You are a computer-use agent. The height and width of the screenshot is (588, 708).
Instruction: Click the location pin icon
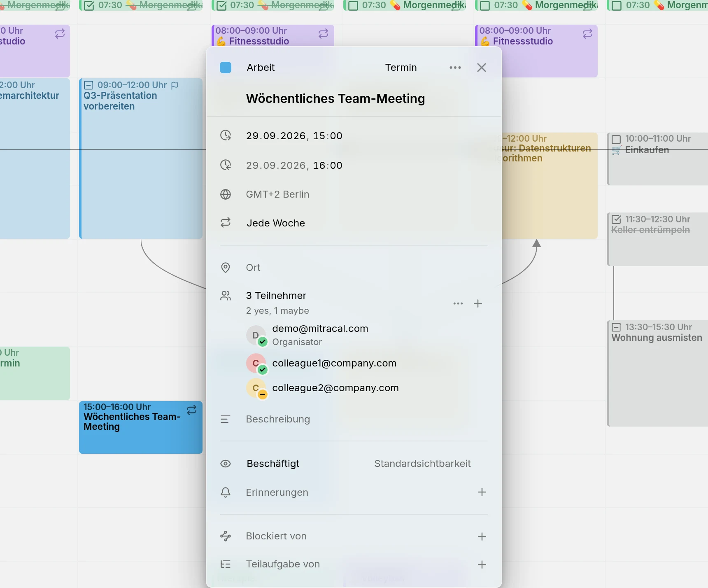click(x=226, y=268)
